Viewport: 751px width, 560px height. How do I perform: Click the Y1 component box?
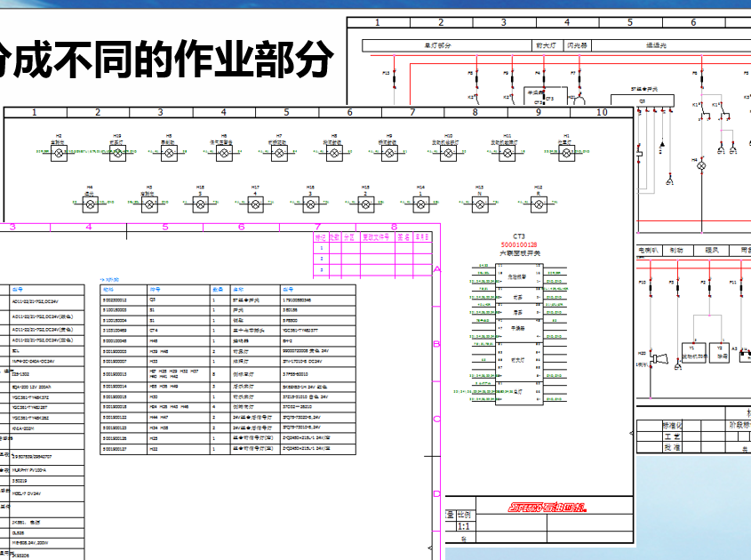point(694,353)
